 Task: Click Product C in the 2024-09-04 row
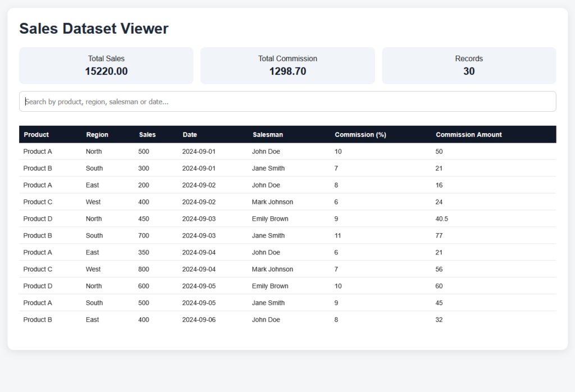38,270
